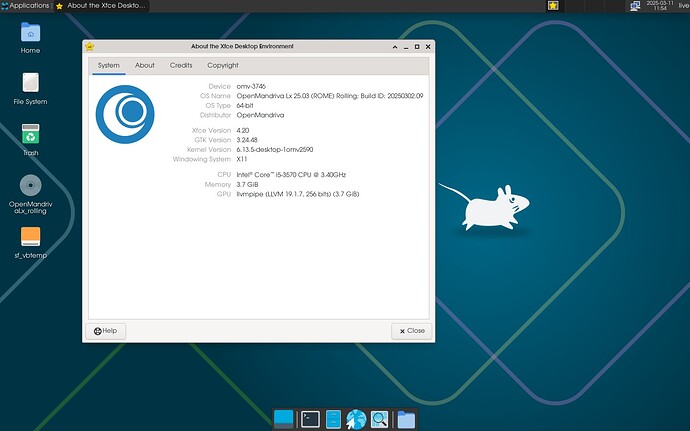Click the Distributor value 'OpenMandriva'
The height and width of the screenshot is (431, 690).
(x=261, y=115)
